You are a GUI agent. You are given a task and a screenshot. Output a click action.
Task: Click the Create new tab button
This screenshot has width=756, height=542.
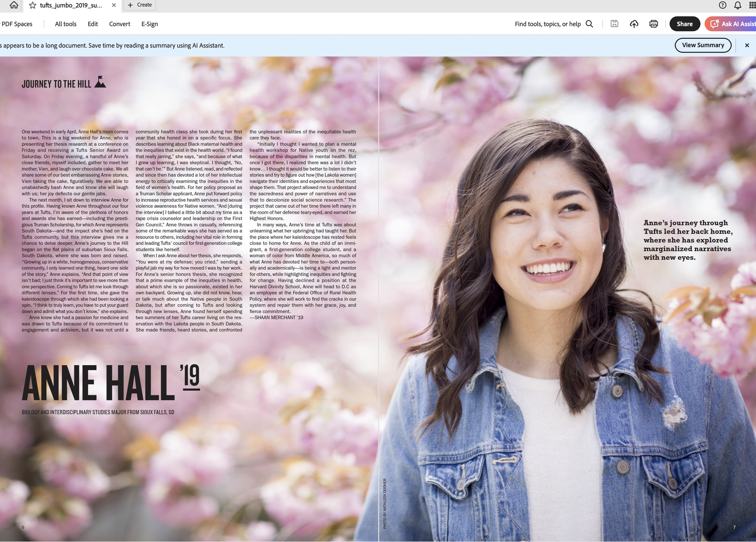click(140, 5)
